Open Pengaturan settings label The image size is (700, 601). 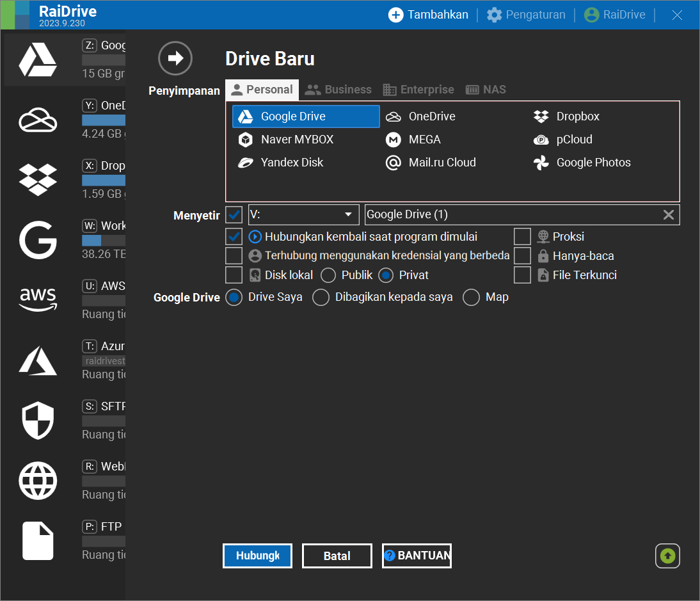(x=536, y=15)
